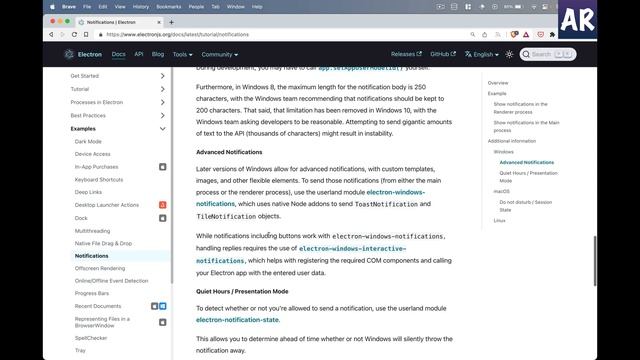The height and width of the screenshot is (360, 640).
Task: Click the Desktop Launcher Actions red badge
Action: click(x=162, y=205)
